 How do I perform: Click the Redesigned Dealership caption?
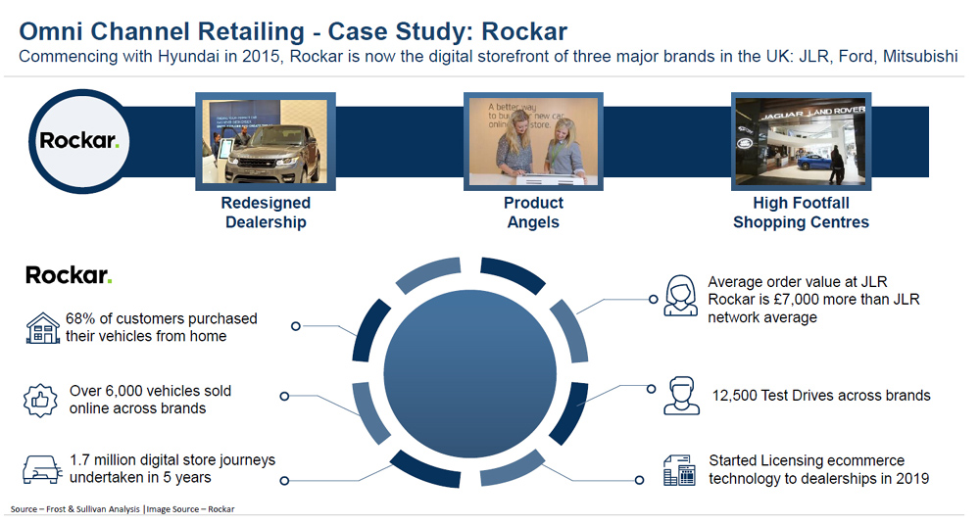point(266,213)
